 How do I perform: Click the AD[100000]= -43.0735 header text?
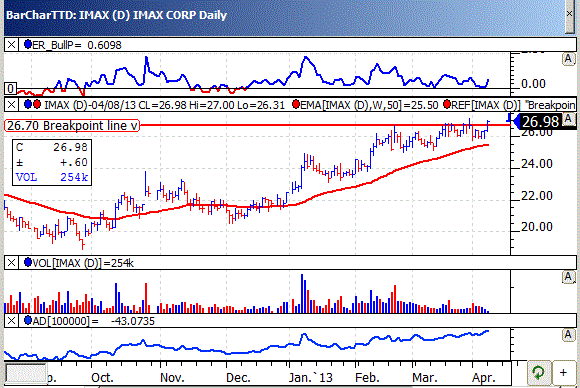pyautogui.click(x=94, y=321)
